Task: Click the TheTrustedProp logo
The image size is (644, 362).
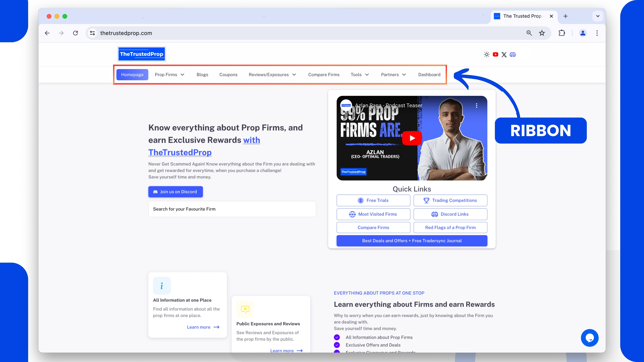Action: 141,54
